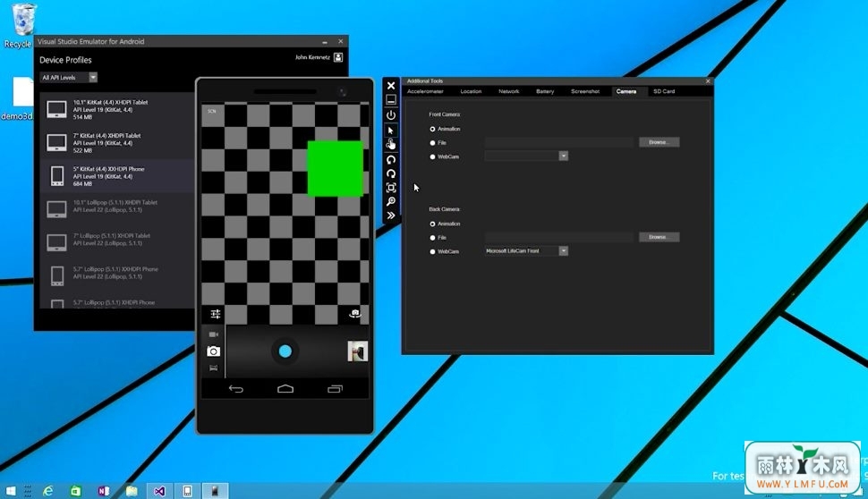Select the single point mouse input tool

(391, 131)
